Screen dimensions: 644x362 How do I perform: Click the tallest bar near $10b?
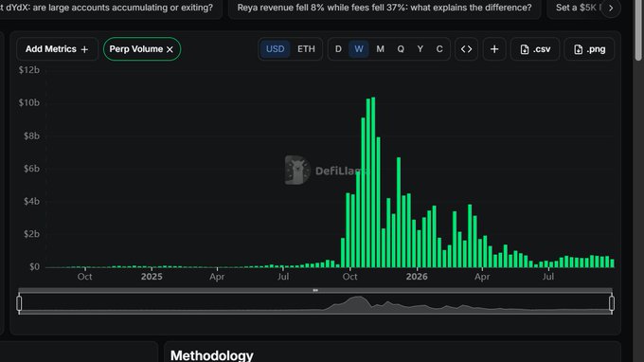[x=373, y=183]
